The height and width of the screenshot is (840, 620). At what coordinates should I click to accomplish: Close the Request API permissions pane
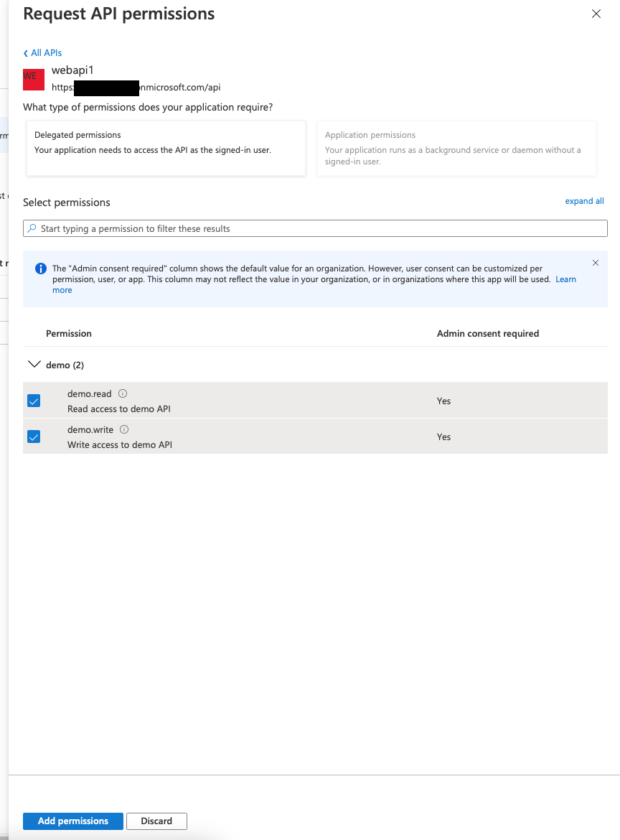tap(596, 14)
